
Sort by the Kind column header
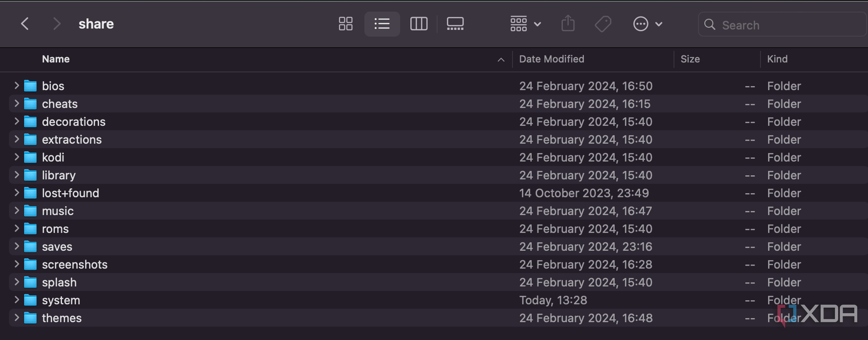777,59
